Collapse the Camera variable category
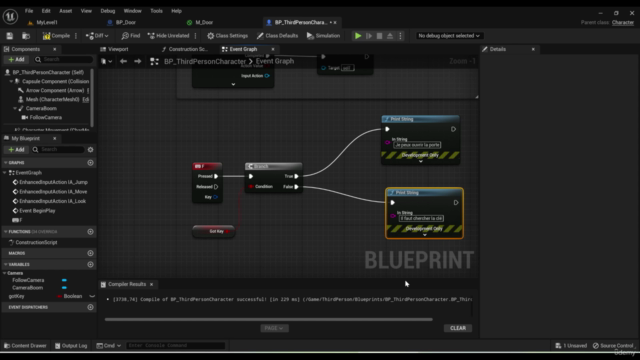640x360 pixels. (4, 273)
